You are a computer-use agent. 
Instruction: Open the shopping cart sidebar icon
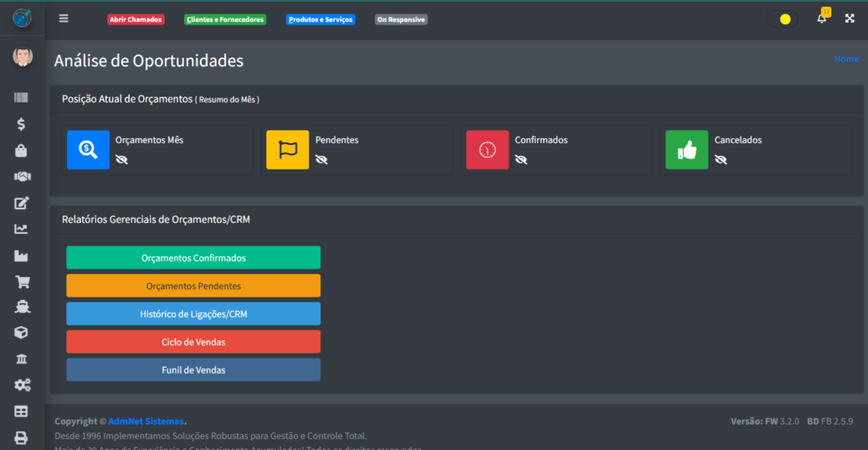pyautogui.click(x=21, y=281)
